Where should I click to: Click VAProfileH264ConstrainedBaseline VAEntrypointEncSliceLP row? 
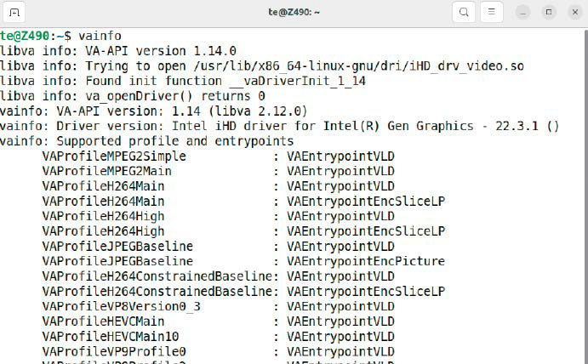pos(243,291)
